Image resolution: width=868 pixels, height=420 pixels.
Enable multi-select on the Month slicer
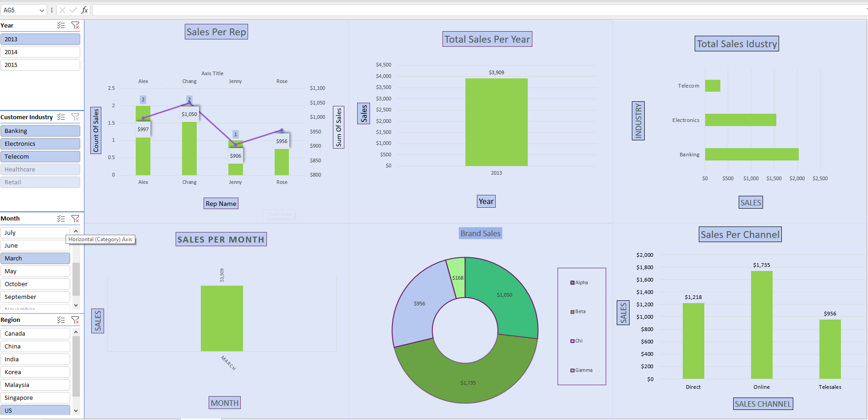[x=61, y=219]
